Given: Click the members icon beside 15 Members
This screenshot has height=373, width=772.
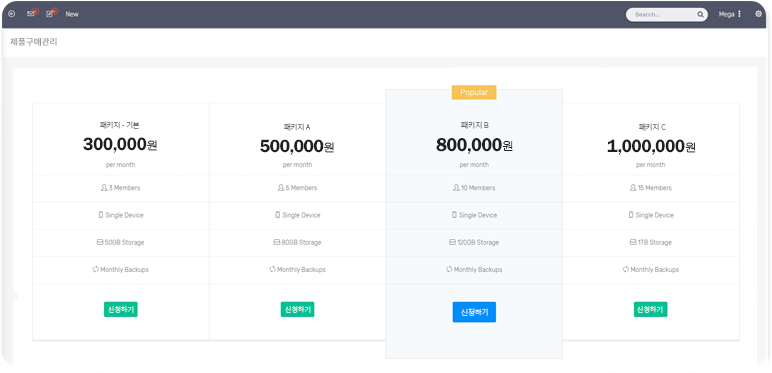Looking at the screenshot, I should tap(633, 188).
